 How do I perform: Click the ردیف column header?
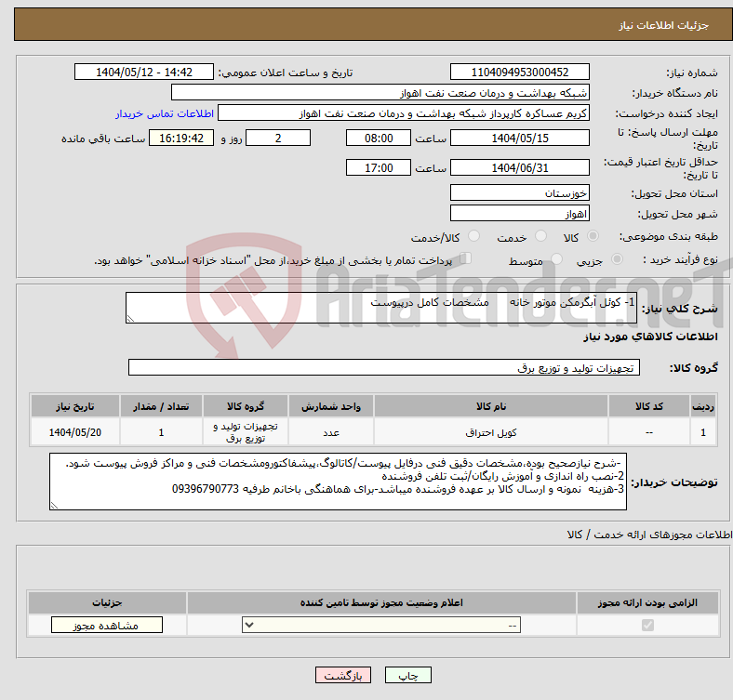703,406
